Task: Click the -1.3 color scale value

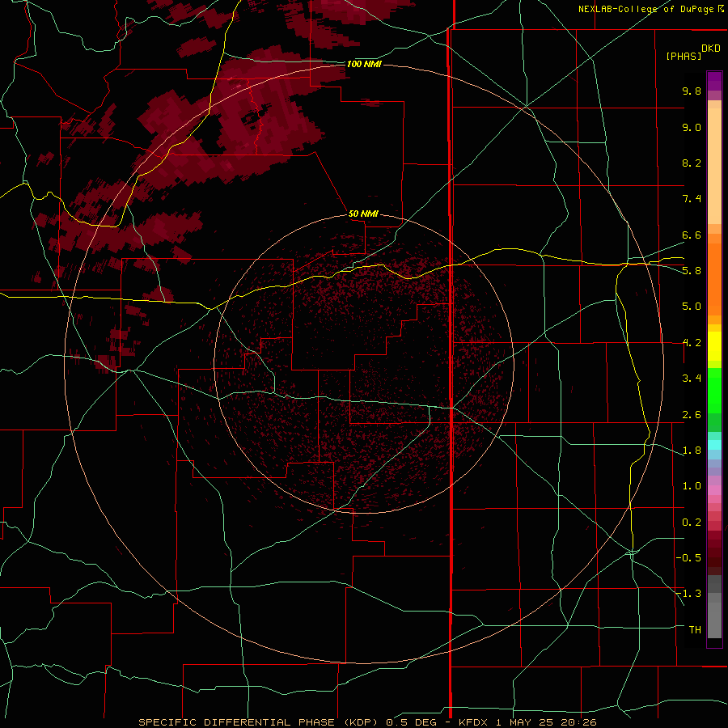Action: point(688,594)
